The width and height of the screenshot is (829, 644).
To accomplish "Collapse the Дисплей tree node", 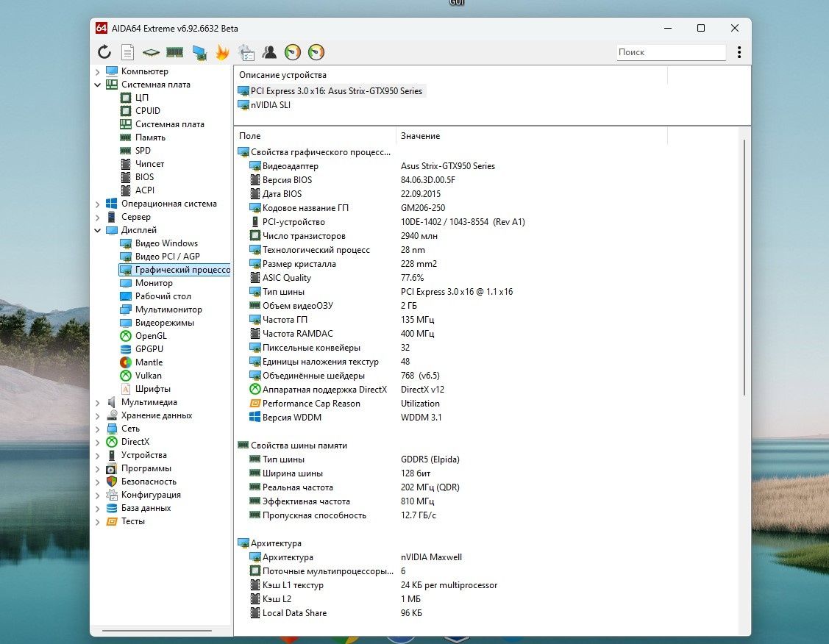I will [98, 230].
